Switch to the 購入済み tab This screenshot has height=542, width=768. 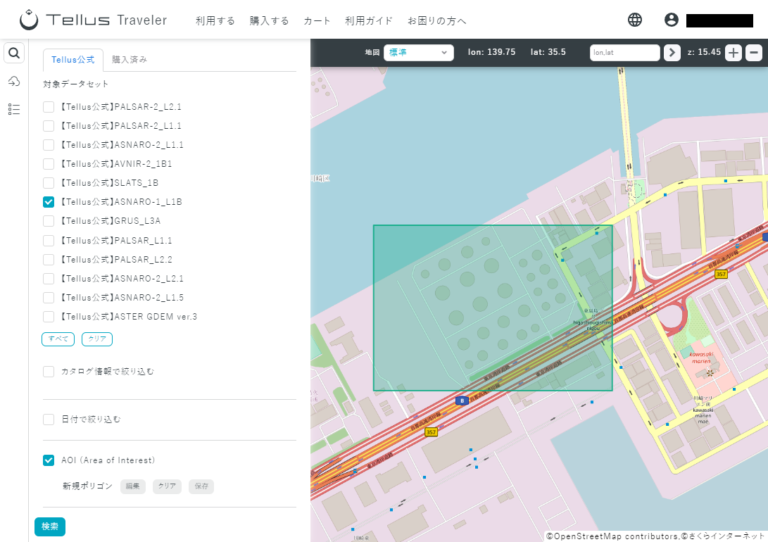[129, 60]
